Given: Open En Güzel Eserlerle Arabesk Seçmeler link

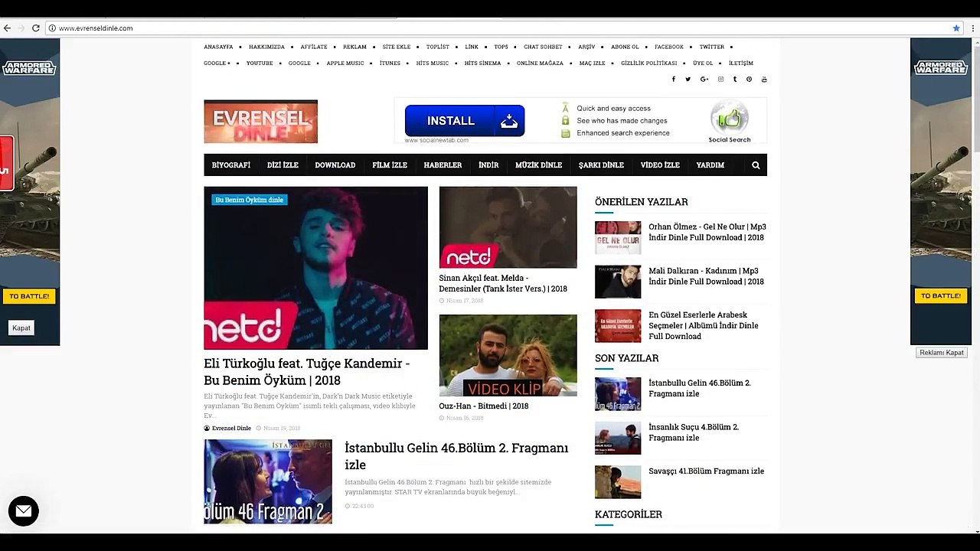Looking at the screenshot, I should pyautogui.click(x=704, y=325).
